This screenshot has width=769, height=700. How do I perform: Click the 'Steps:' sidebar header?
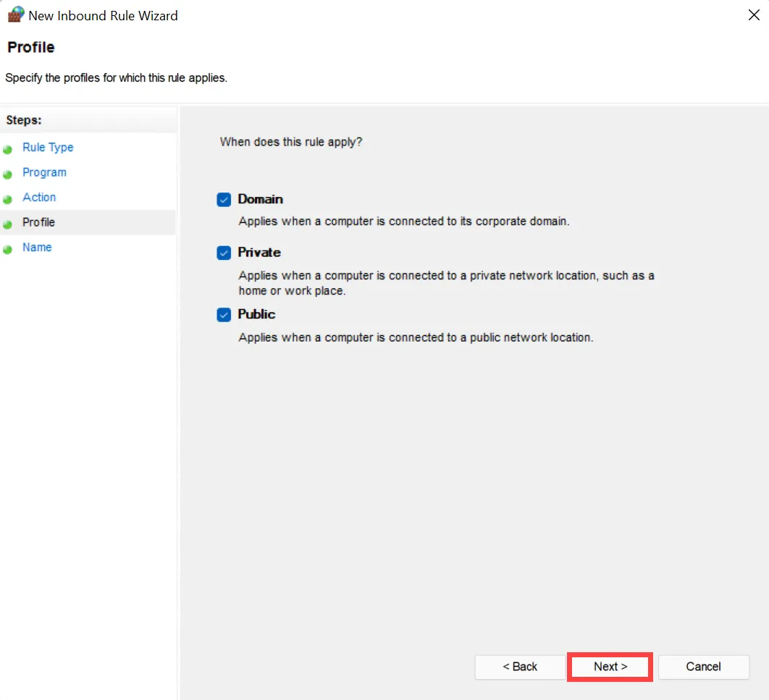[x=24, y=120]
